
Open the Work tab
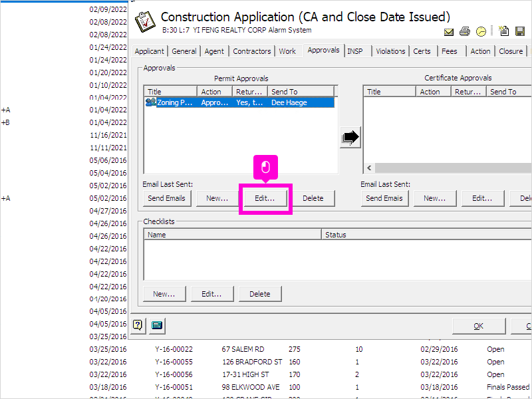pos(287,51)
